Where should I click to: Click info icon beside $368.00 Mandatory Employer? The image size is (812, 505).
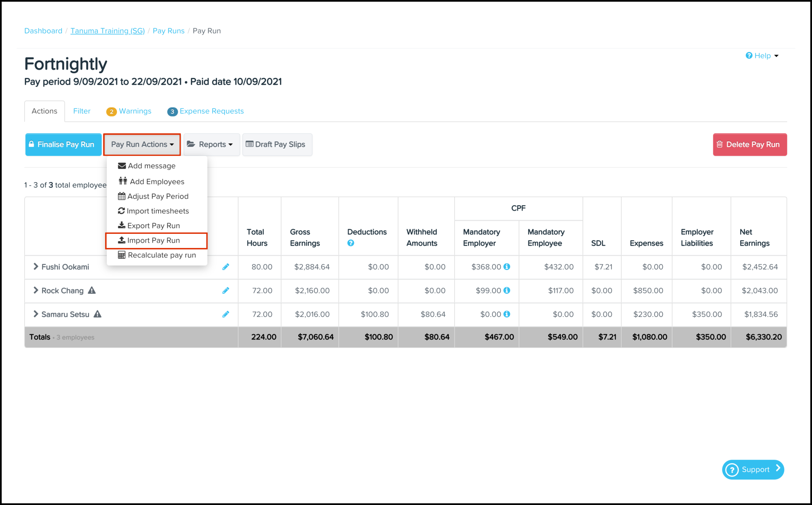[507, 267]
